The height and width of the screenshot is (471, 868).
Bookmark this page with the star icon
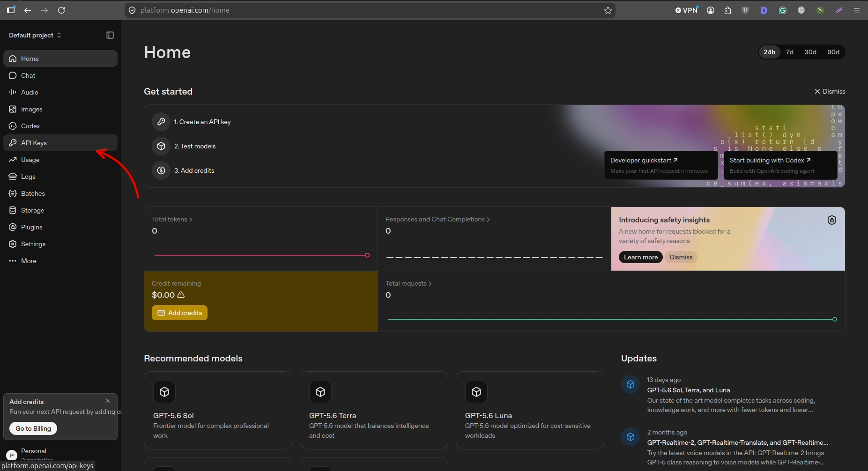coord(608,10)
